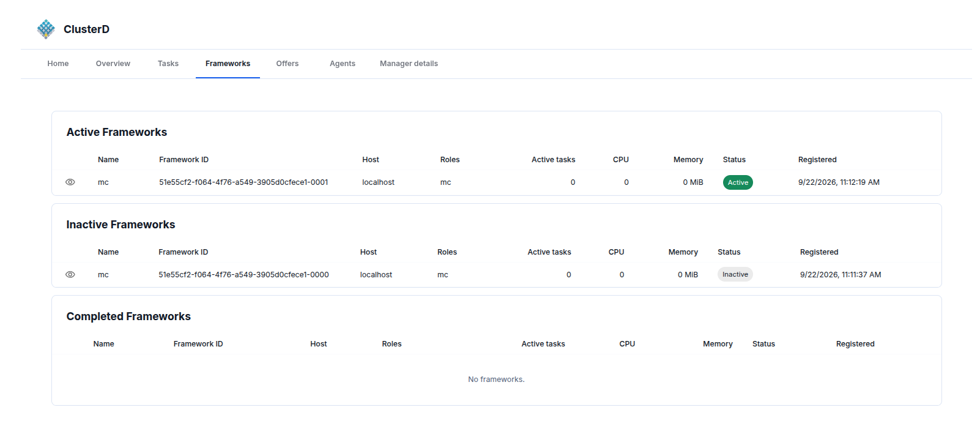The width and height of the screenshot is (980, 434).
Task: Click Roles header in Active Frameworks table
Action: [450, 160]
